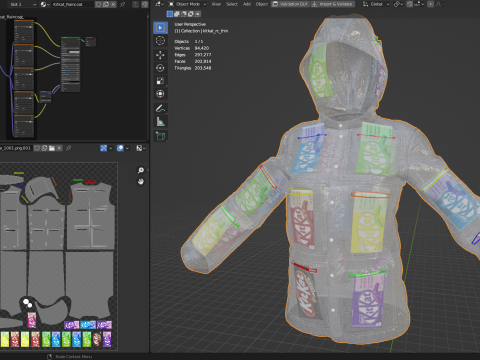Set selection mode to new selection

click(170, 14)
